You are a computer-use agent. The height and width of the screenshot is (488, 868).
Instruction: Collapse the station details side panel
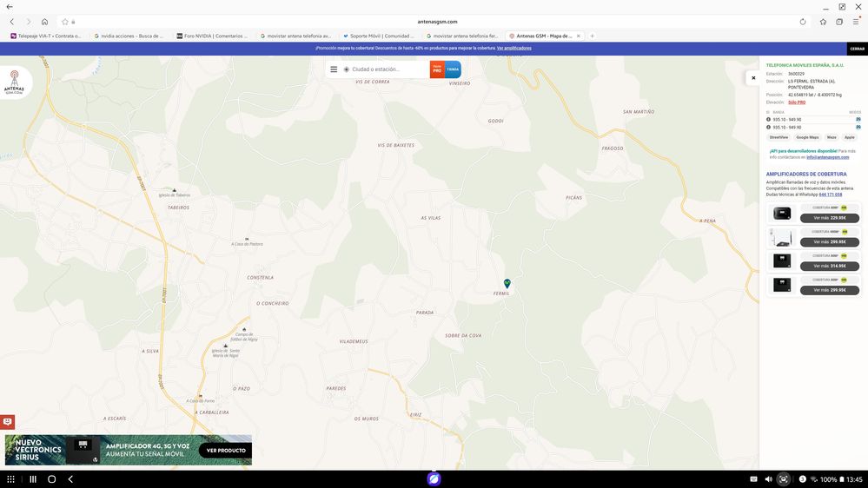coord(753,78)
